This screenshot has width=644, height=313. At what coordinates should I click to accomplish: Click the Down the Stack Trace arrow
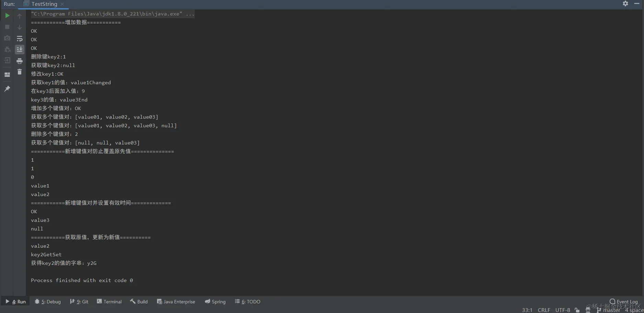coord(20,27)
